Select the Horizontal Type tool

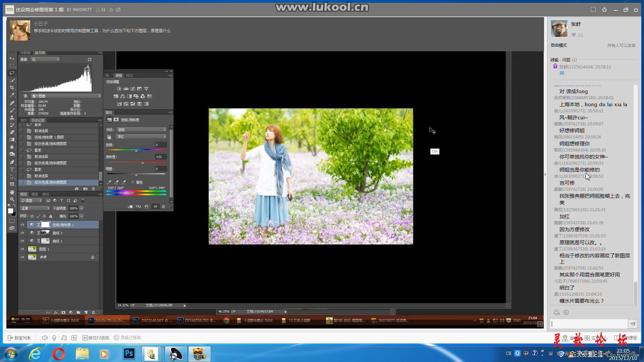[x=12, y=169]
